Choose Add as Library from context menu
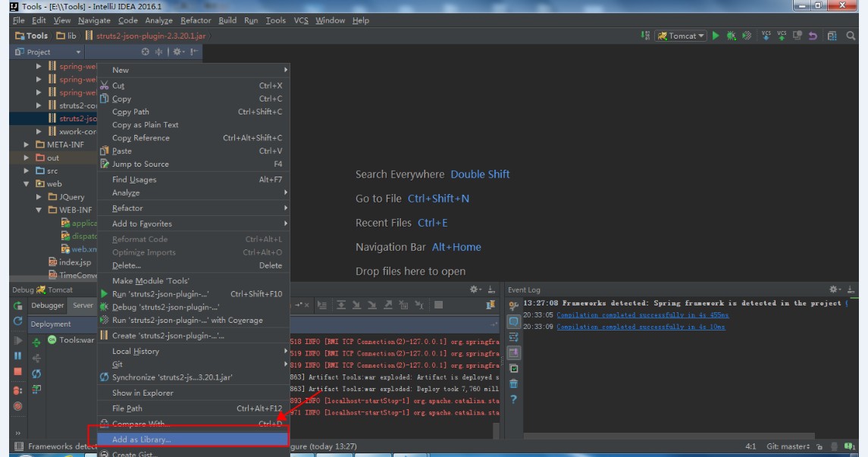This screenshot has width=868, height=457. coord(194,440)
